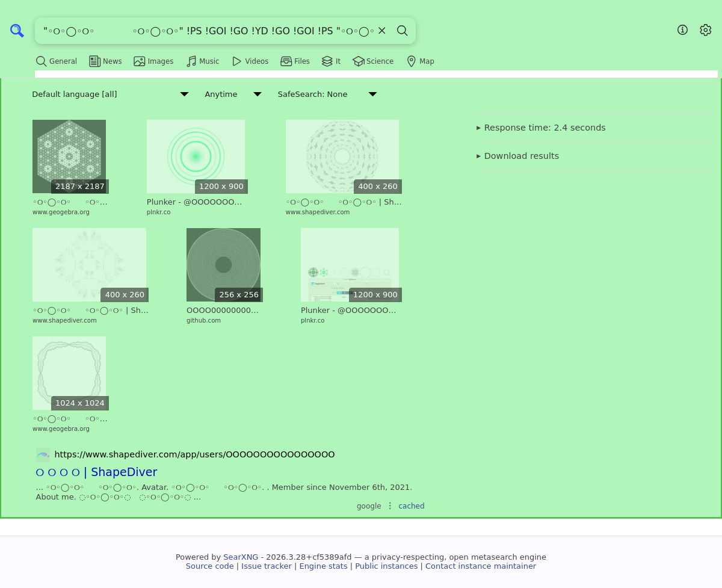
Task: Click the search submit magnifier icon
Action: [403, 31]
